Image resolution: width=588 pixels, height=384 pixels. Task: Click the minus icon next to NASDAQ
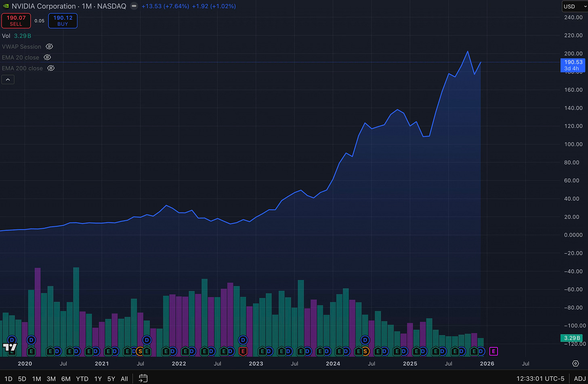pos(134,6)
